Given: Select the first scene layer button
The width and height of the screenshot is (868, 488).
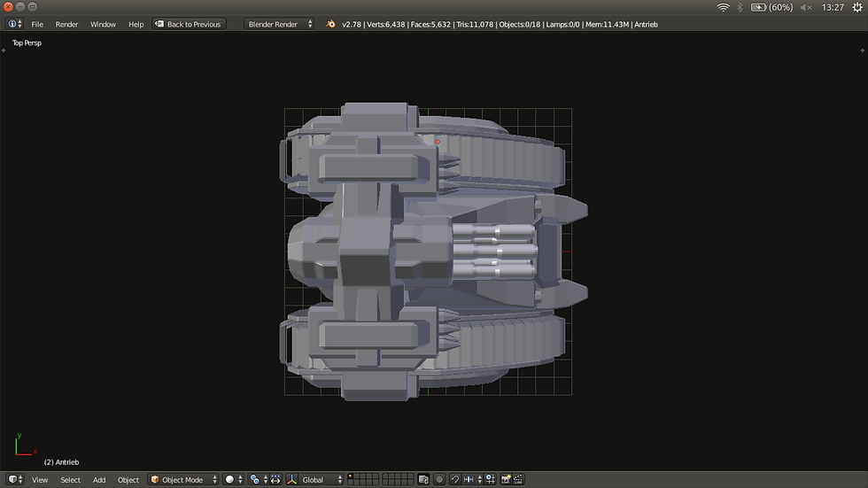Looking at the screenshot, I should point(352,476).
